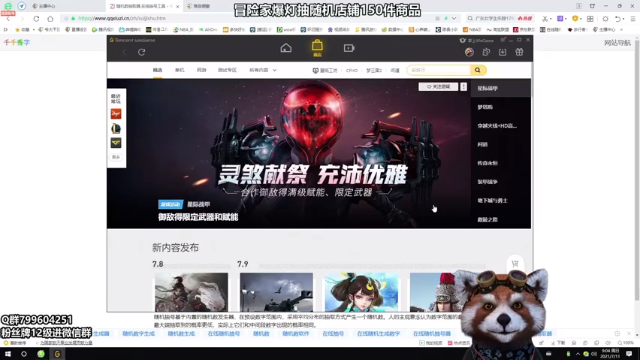Open the WeGame video section icon
Viewport: 640px width, 360px height.
click(349, 48)
